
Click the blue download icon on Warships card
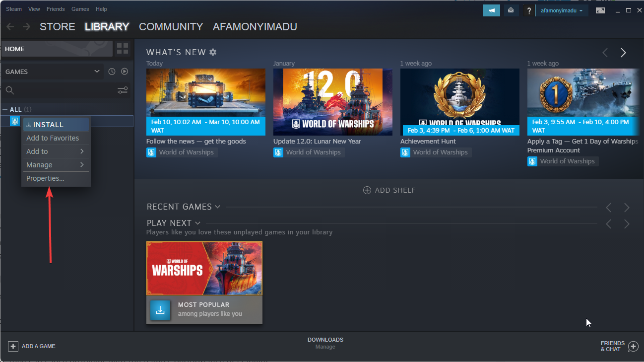click(x=160, y=310)
